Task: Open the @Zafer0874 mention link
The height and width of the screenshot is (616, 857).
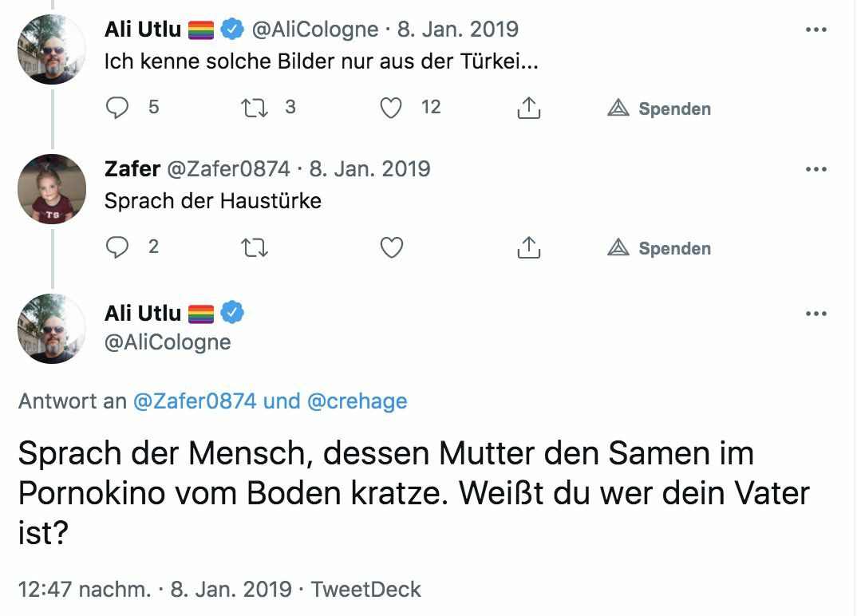Action: pos(195,401)
